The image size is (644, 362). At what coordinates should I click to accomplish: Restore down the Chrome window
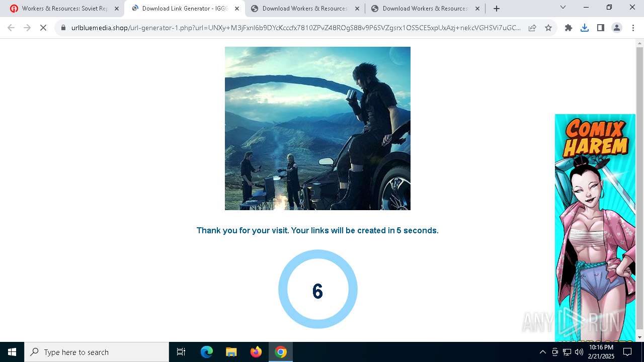[x=609, y=8]
